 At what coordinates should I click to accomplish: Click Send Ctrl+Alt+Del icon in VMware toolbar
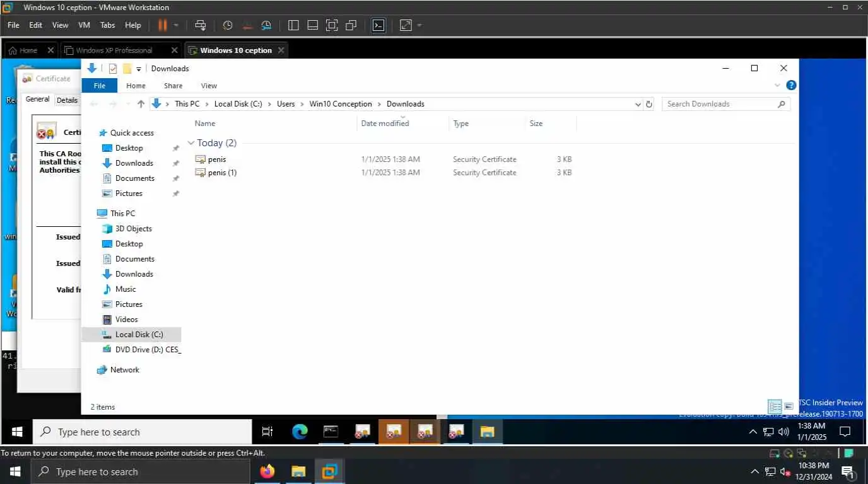tap(201, 25)
